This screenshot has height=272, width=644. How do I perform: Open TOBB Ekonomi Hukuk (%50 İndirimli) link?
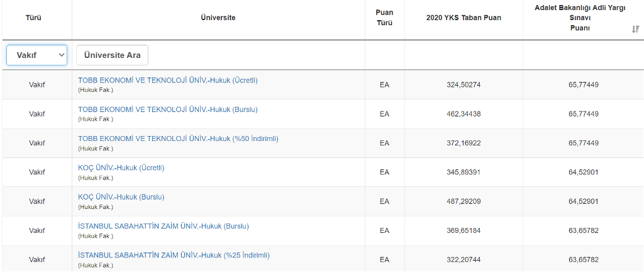[x=178, y=139]
